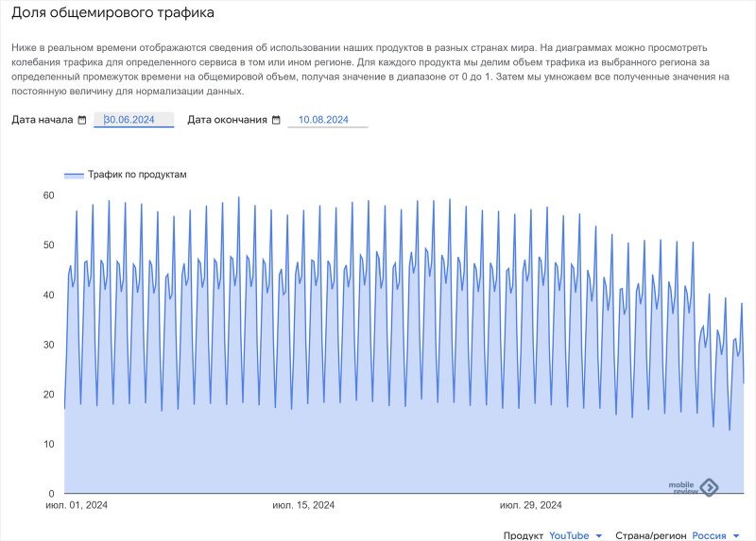This screenshot has height=541, width=756.
Task: Open the Продукт dropdown showing YouTube
Action: pyautogui.click(x=569, y=535)
